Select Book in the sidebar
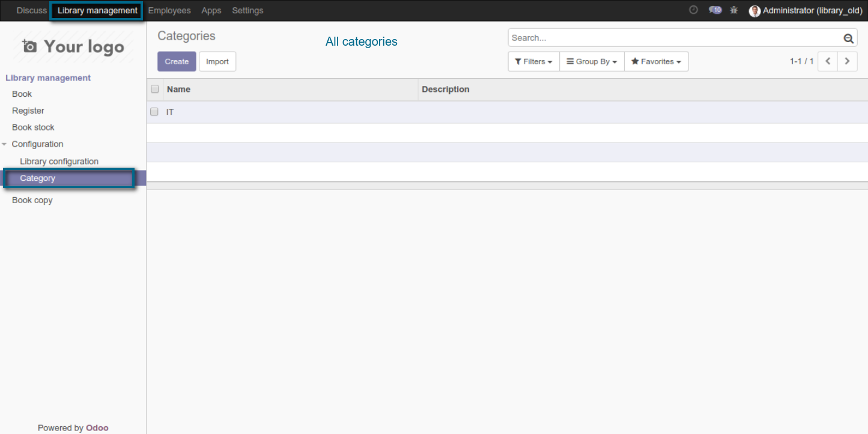The width and height of the screenshot is (868, 434). pyautogui.click(x=22, y=94)
